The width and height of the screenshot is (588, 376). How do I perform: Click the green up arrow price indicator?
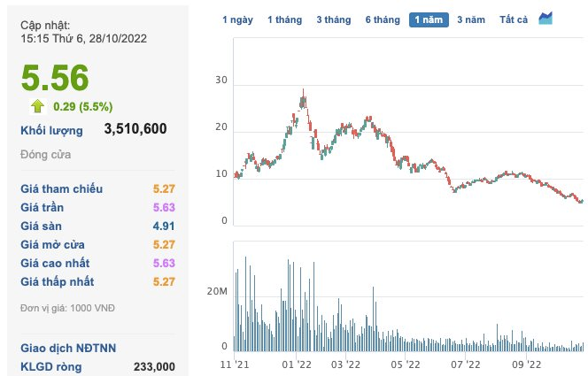[x=38, y=107]
